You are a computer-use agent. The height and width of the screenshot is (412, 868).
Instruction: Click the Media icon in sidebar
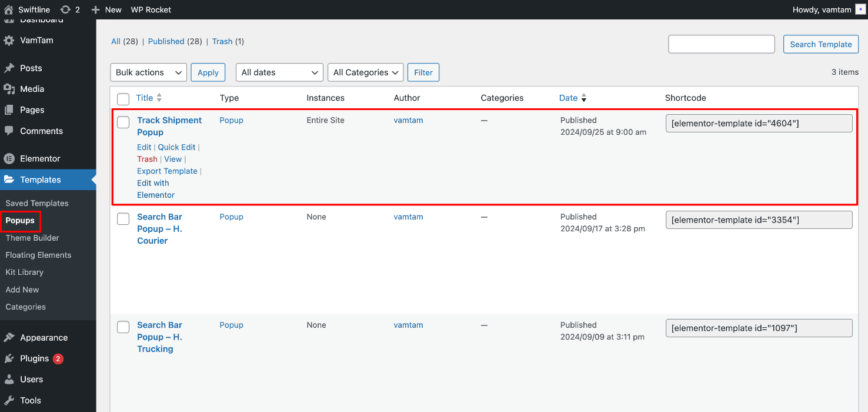click(x=9, y=89)
